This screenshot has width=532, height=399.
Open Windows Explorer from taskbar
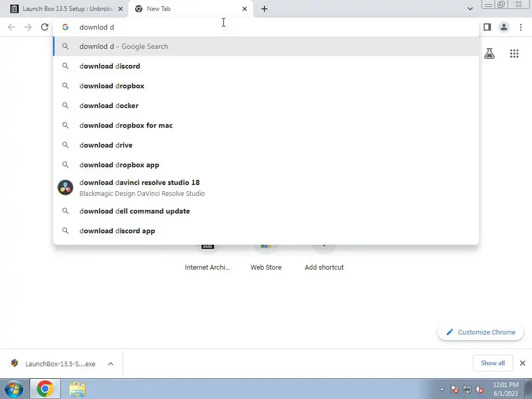pos(77,389)
